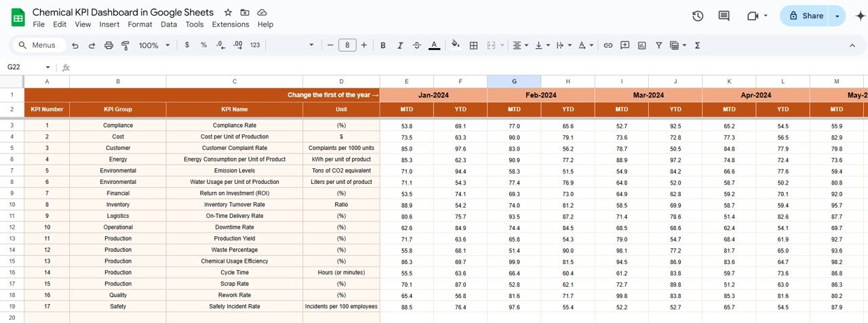The width and height of the screenshot is (868, 323).
Task: Open vertical align dropdown
Action: [542, 45]
